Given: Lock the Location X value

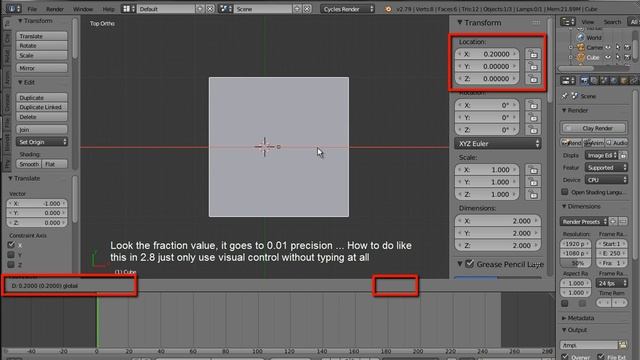Looking at the screenshot, I should [533, 54].
